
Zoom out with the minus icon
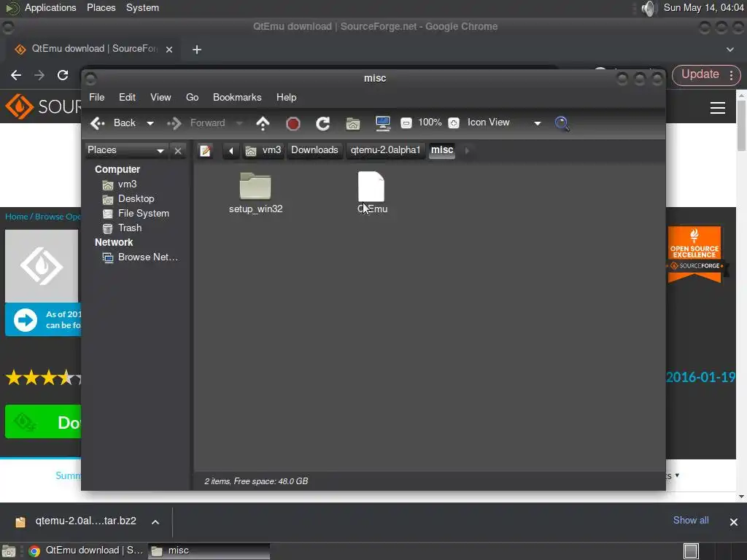click(x=406, y=123)
